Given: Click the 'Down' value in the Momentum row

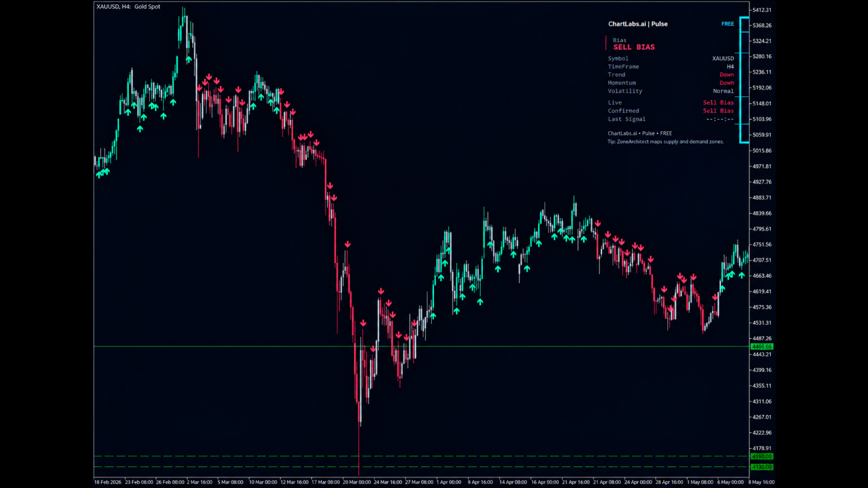Looking at the screenshot, I should 727,83.
